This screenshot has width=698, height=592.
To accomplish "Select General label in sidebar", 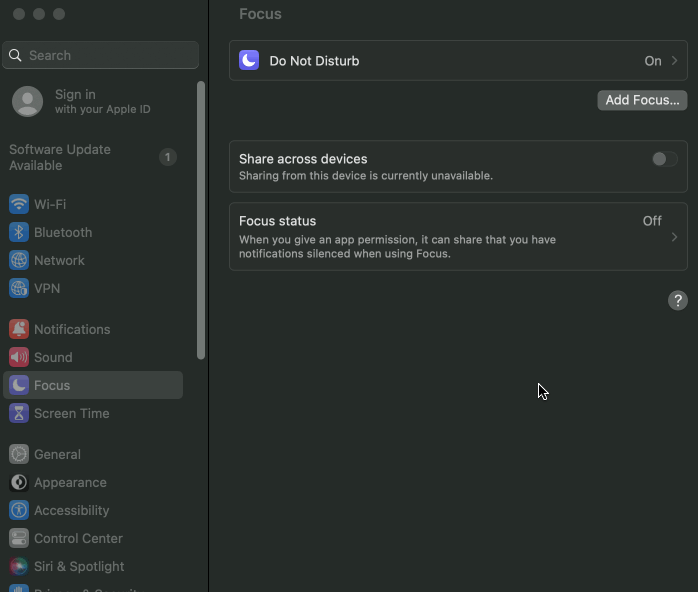I will 57,454.
